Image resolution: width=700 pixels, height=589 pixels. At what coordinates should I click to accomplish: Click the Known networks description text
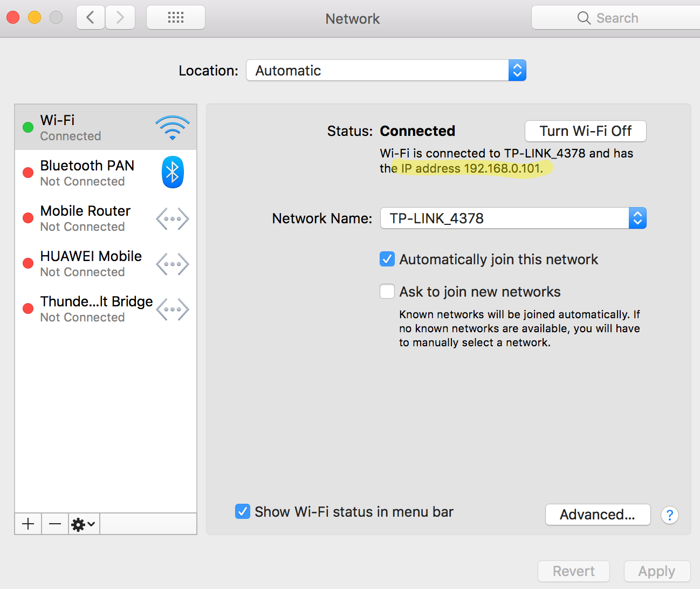tap(519, 328)
